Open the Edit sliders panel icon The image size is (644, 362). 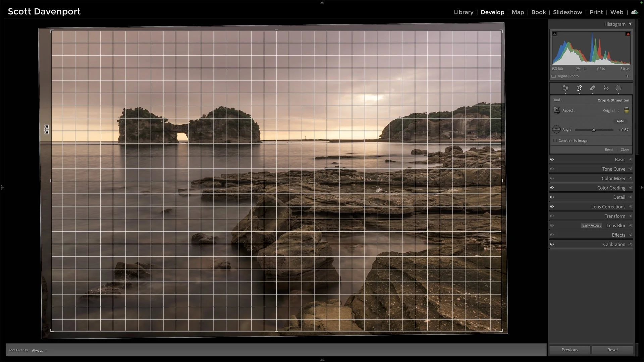(565, 88)
